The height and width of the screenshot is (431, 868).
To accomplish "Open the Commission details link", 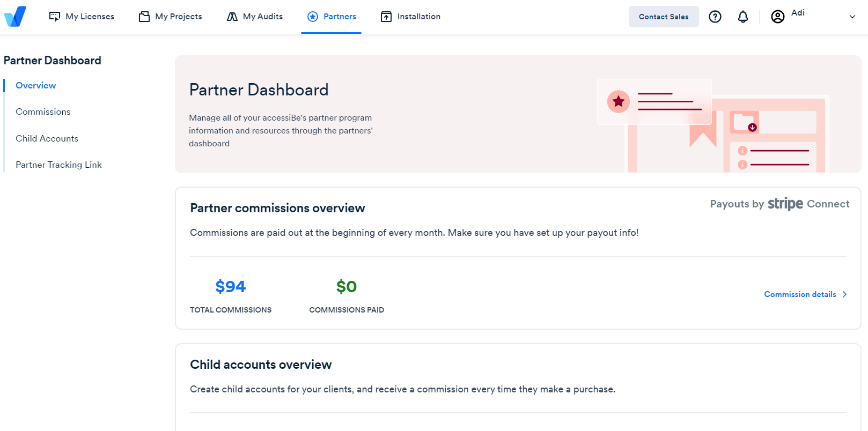I will point(800,294).
